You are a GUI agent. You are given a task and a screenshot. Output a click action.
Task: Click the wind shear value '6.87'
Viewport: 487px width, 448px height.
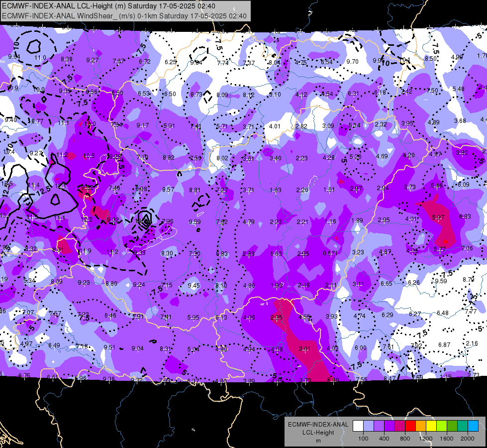444,345
